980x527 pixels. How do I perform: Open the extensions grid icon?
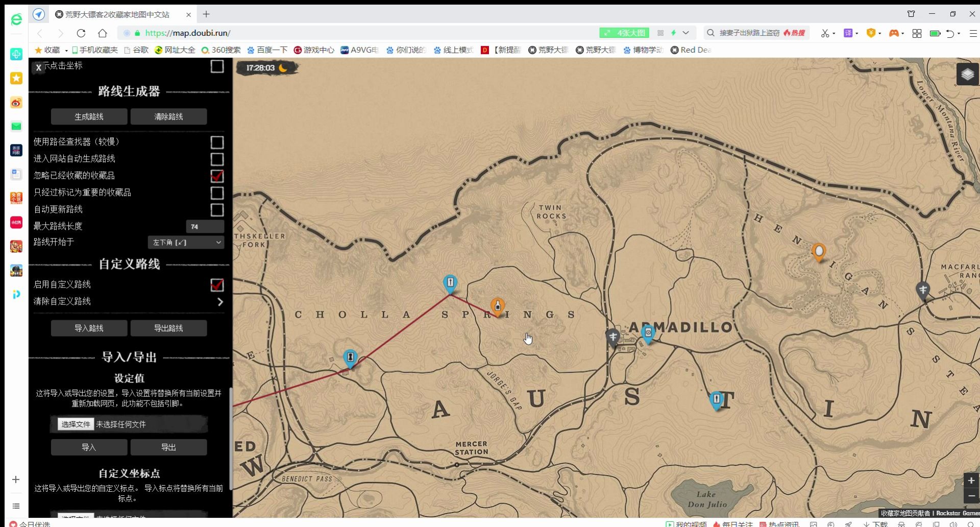pyautogui.click(x=917, y=33)
